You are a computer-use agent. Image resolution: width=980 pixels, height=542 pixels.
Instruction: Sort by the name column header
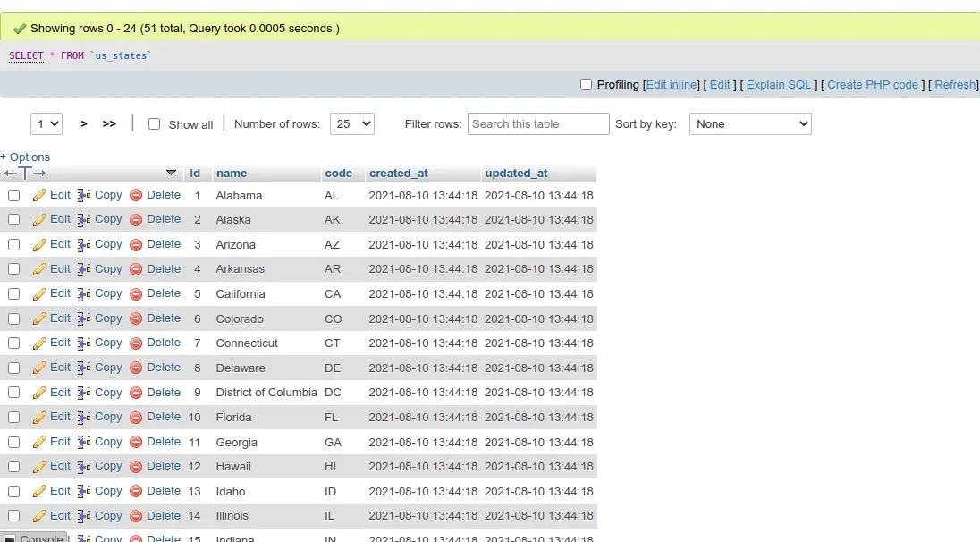point(232,174)
